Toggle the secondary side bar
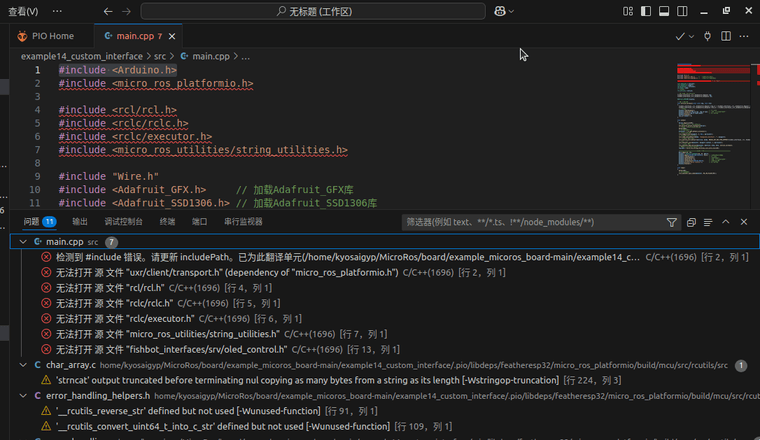This screenshot has height=440, width=760. click(682, 11)
